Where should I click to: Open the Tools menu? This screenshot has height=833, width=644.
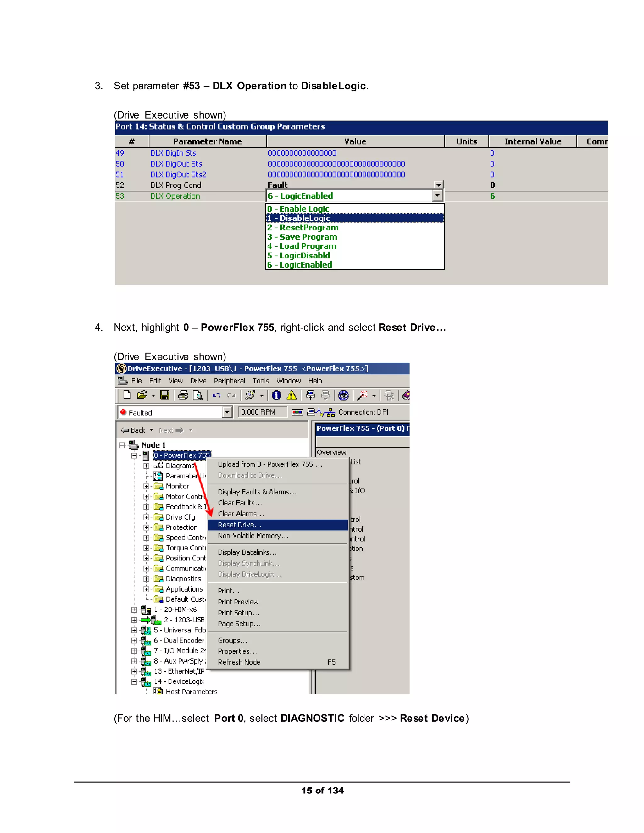pyautogui.click(x=261, y=381)
